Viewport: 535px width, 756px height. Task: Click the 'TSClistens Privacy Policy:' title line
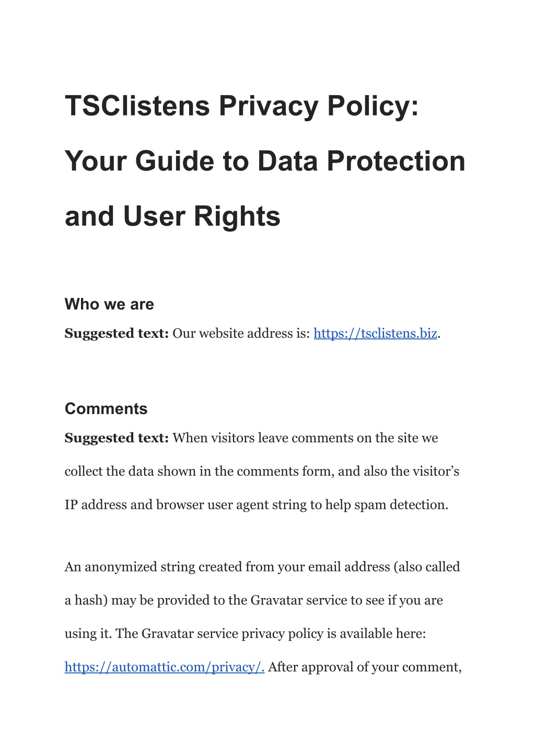[x=242, y=106]
